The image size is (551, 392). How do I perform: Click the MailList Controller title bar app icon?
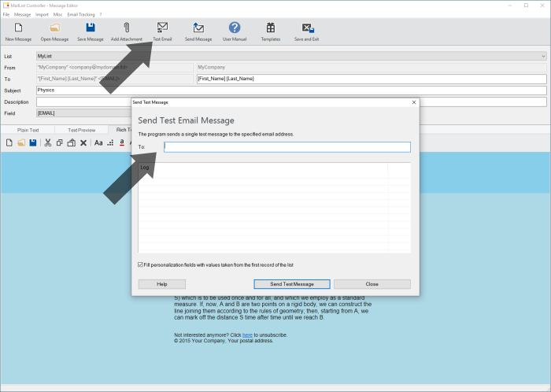tap(6, 6)
